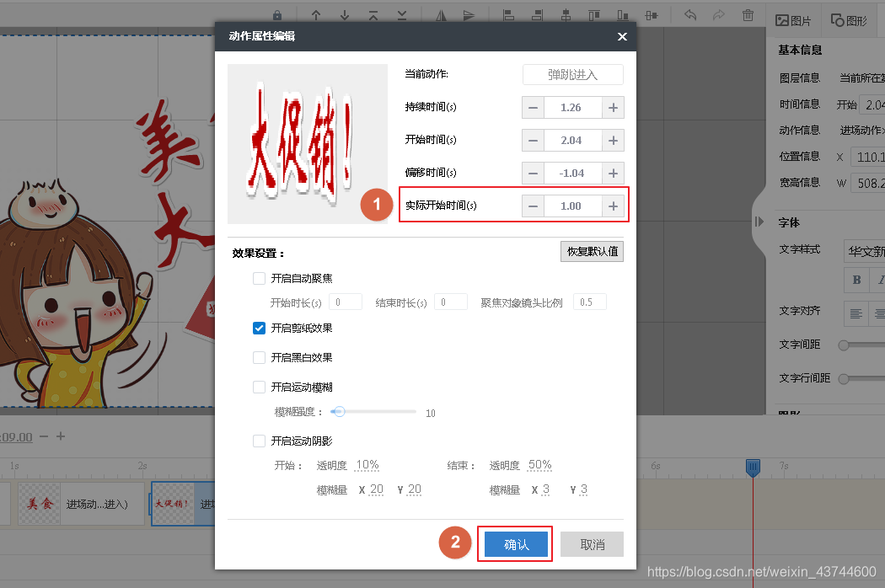Select the 美食 clip on timeline

coord(81,504)
